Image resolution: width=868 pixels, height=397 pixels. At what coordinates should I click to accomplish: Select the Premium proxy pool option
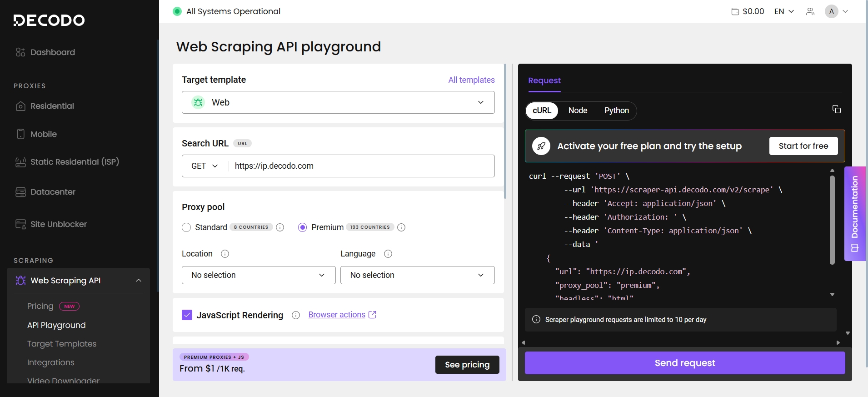[303, 227]
